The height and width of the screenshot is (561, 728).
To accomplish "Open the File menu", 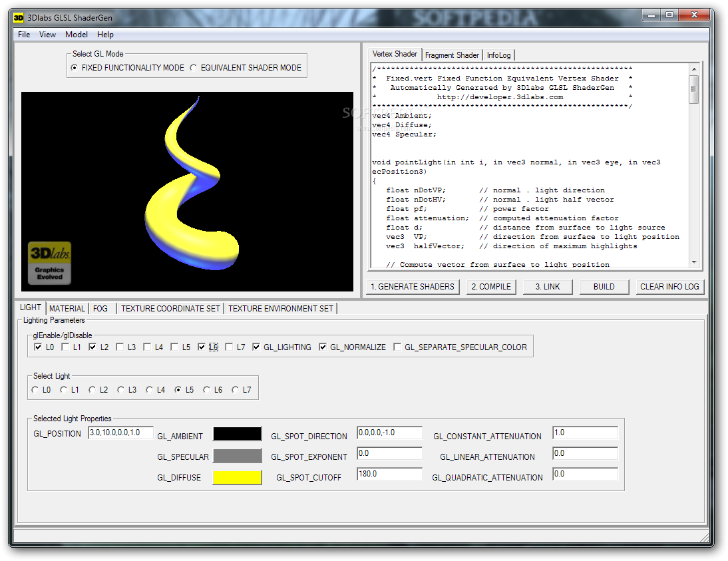I will (24, 35).
